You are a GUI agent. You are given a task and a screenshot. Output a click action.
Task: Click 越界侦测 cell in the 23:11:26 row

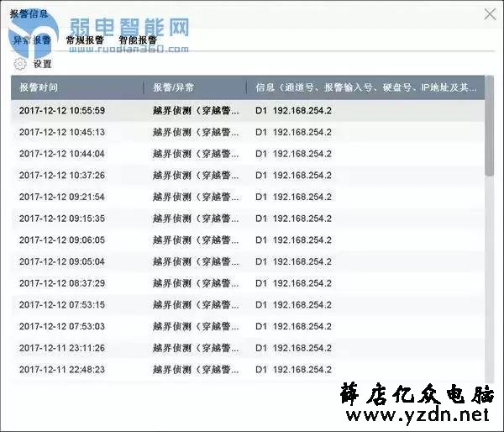tap(196, 348)
